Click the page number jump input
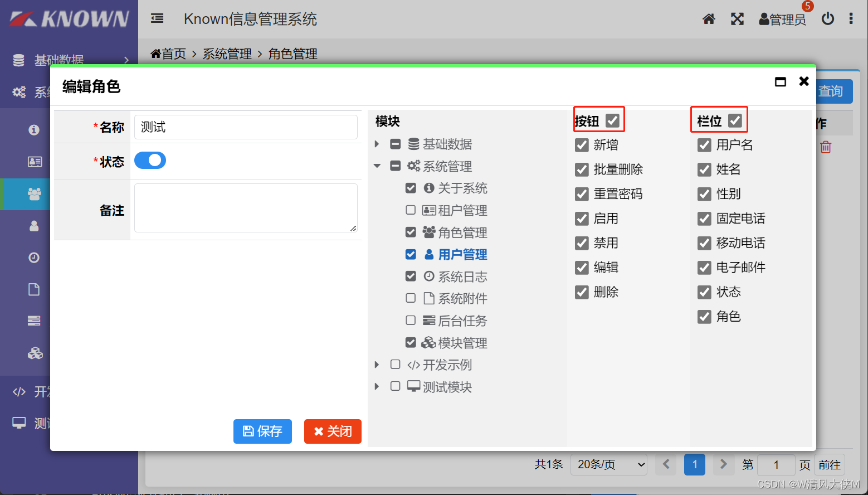 click(776, 464)
